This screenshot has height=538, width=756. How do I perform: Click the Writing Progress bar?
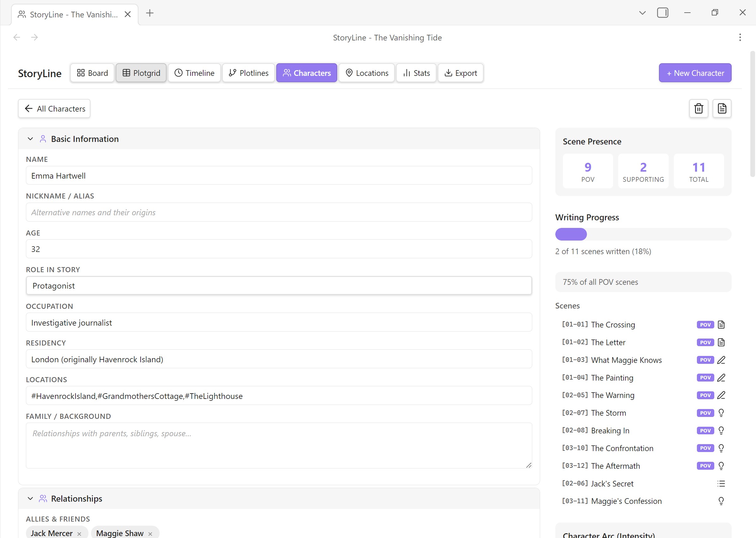pos(643,234)
